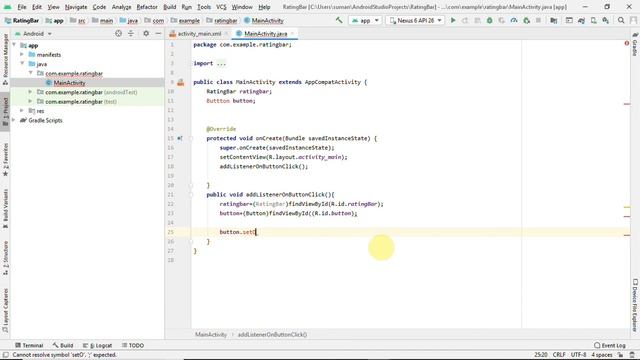Switch to the activity_main.xml tab
Image resolution: width=640 pixels, height=360 pixels.
(x=198, y=33)
